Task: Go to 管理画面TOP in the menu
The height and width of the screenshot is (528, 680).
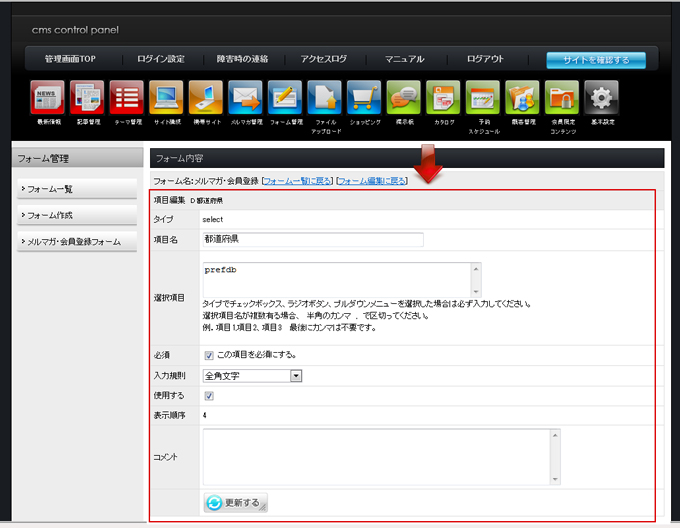Action: click(x=70, y=59)
